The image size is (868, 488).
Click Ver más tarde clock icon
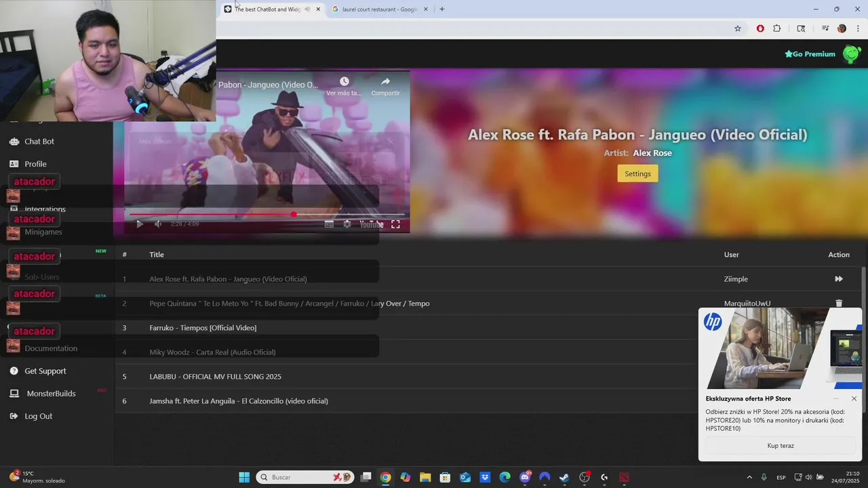click(344, 81)
